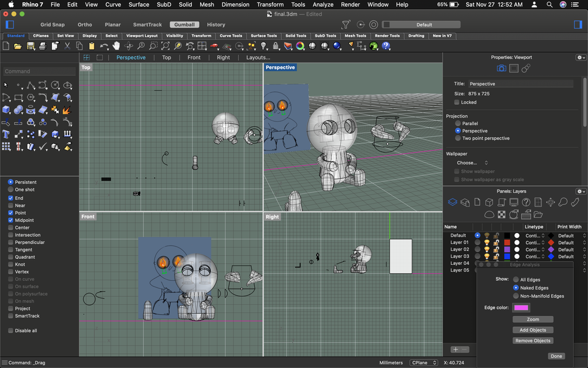The width and height of the screenshot is (588, 368).
Task: Open the Layers panel icon
Action: click(453, 202)
